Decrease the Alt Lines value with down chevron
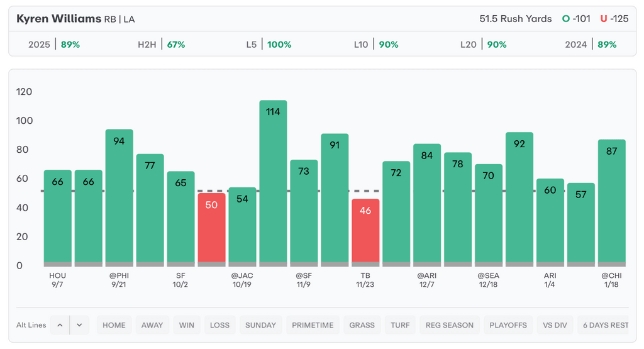This screenshot has width=644, height=349. click(79, 325)
